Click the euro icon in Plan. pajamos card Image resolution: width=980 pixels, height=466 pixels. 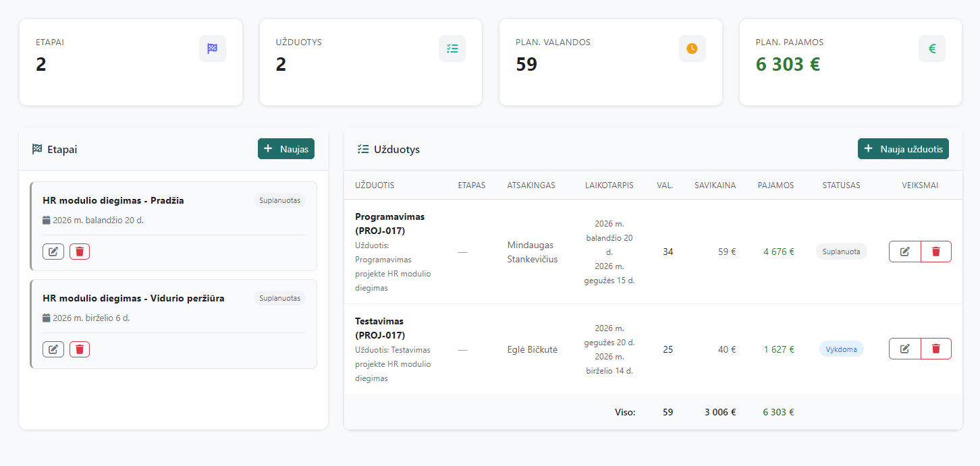[x=931, y=49]
